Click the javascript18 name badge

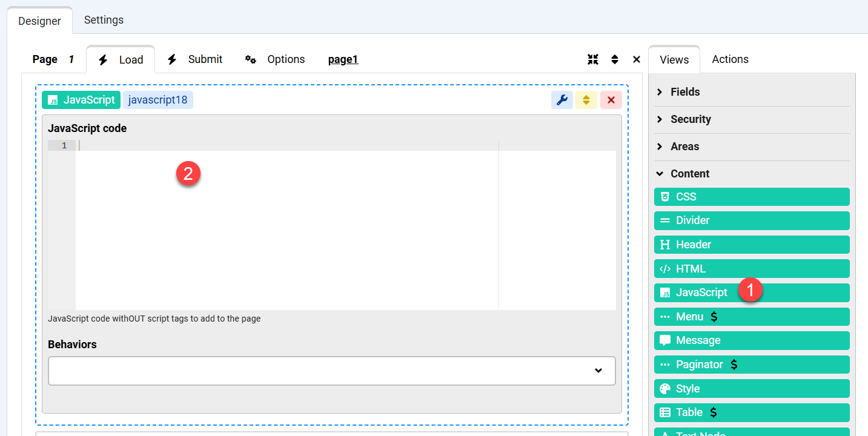(158, 100)
